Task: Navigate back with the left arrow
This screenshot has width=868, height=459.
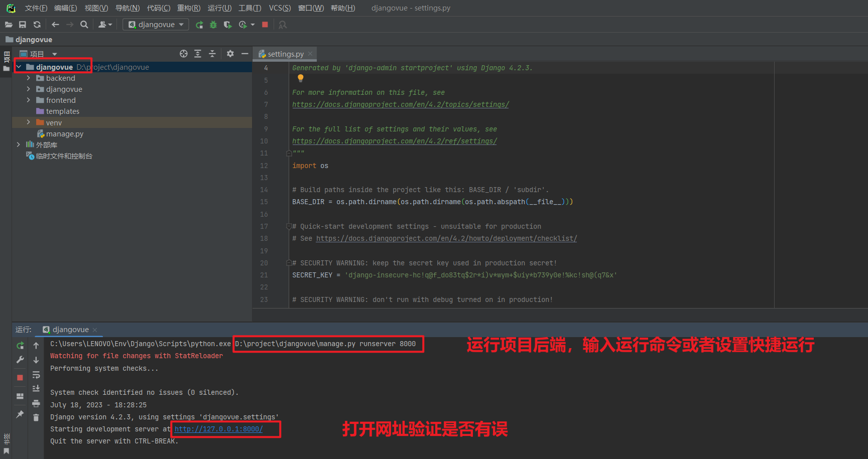Action: (x=55, y=25)
